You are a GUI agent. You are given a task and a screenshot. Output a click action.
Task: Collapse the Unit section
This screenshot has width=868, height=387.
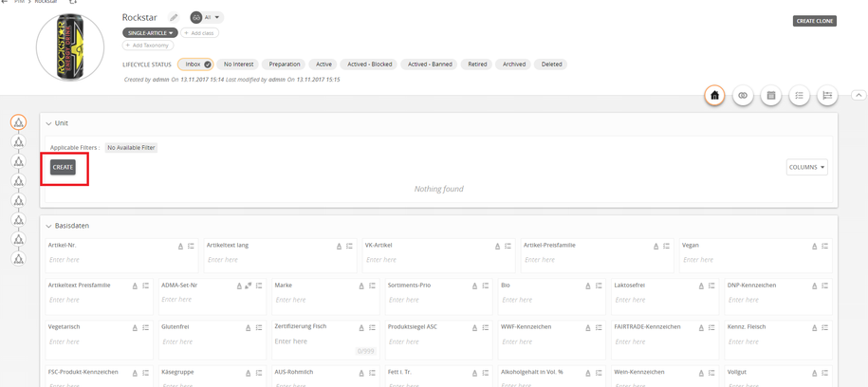(x=48, y=123)
